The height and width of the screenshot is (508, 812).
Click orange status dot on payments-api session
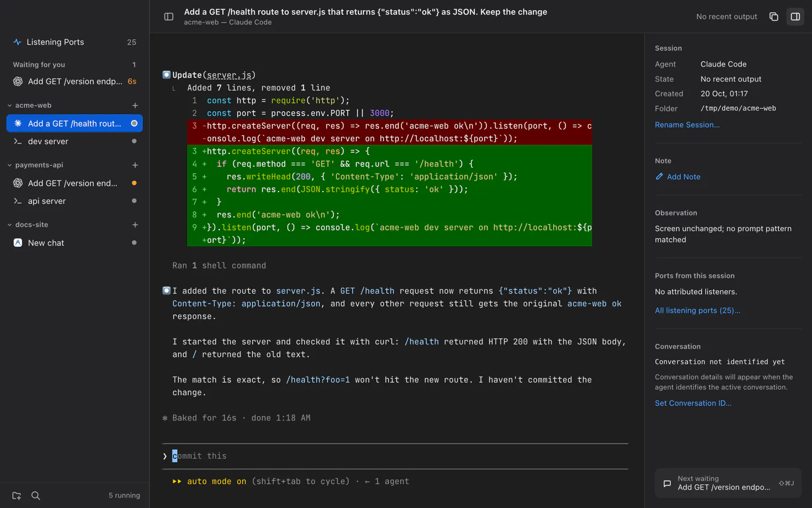point(134,183)
